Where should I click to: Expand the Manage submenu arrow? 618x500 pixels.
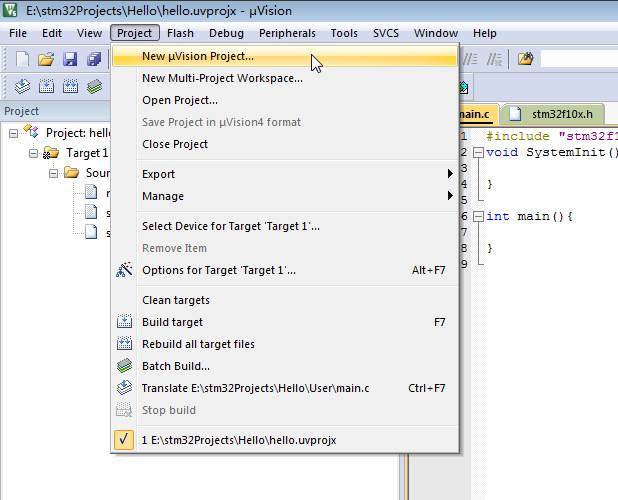[x=450, y=195]
